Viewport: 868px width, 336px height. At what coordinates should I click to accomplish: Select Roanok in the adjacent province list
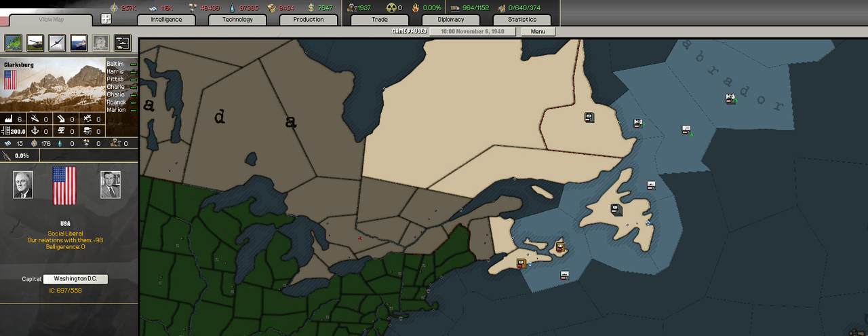point(117,102)
